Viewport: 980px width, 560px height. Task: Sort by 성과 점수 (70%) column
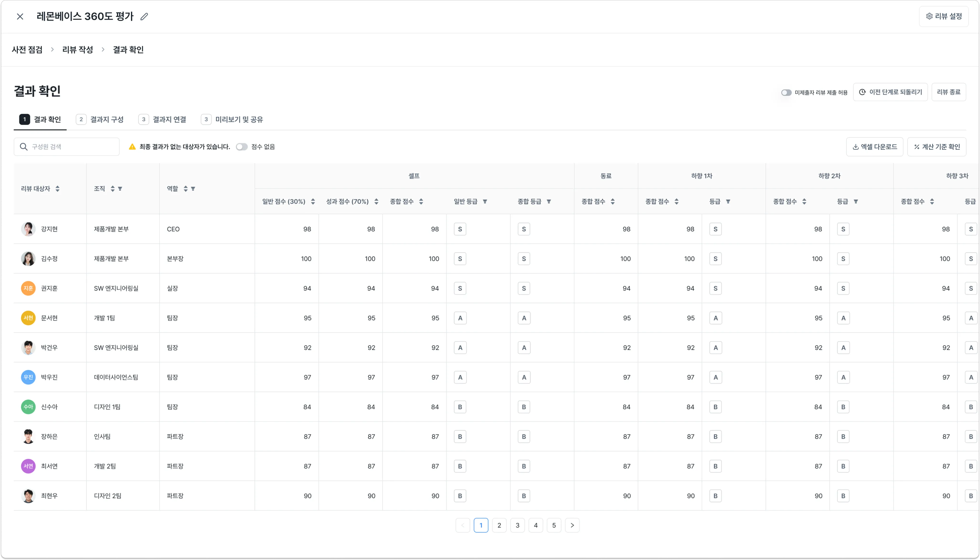[x=377, y=202]
